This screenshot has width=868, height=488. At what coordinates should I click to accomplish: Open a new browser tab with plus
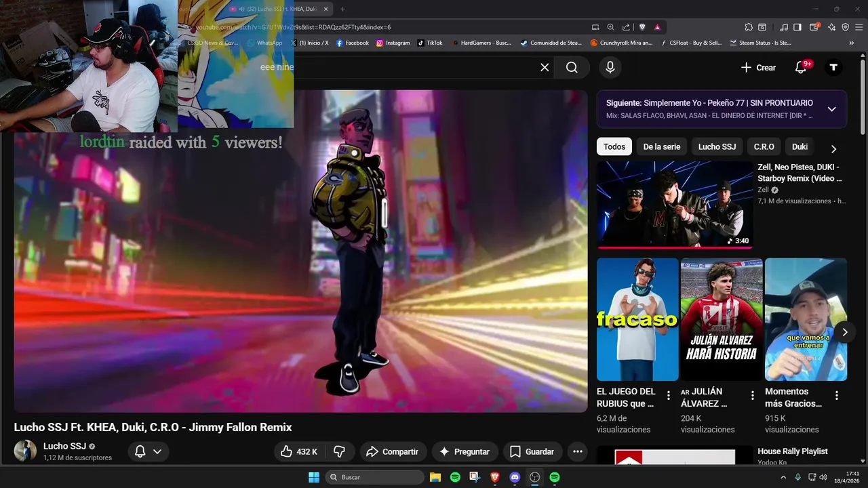click(x=342, y=9)
